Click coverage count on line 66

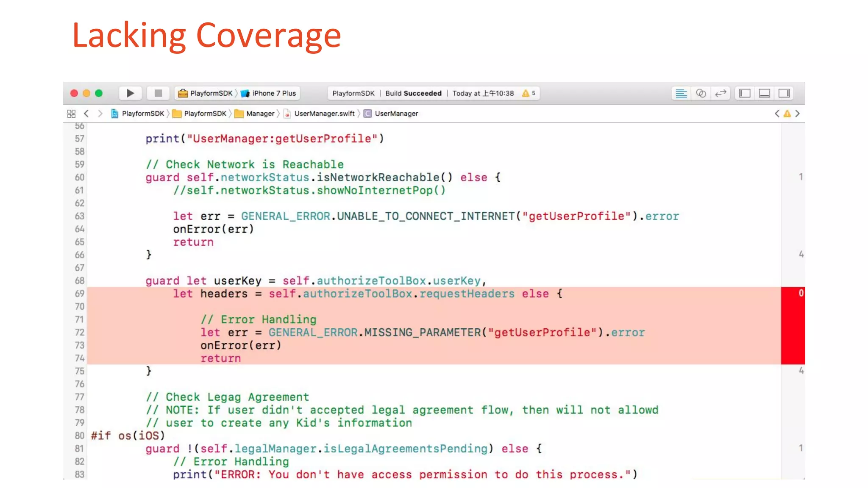point(801,254)
